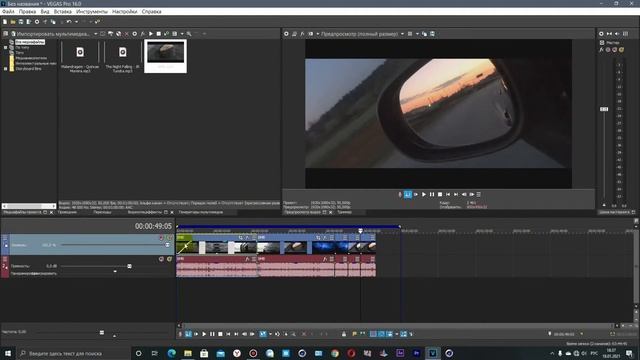Screen dimensions: 640x360
Task: Start media preview in the Project Media toolbar
Action: pos(151,34)
